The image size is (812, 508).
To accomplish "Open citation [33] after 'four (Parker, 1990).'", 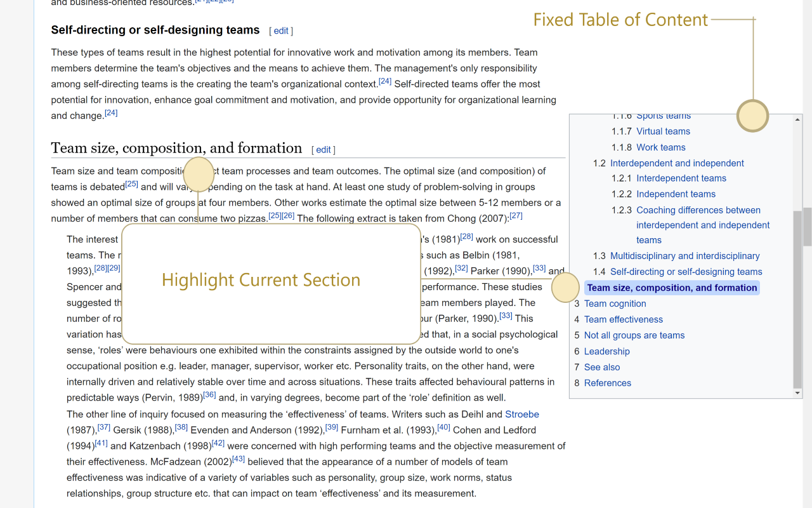I will click(506, 316).
